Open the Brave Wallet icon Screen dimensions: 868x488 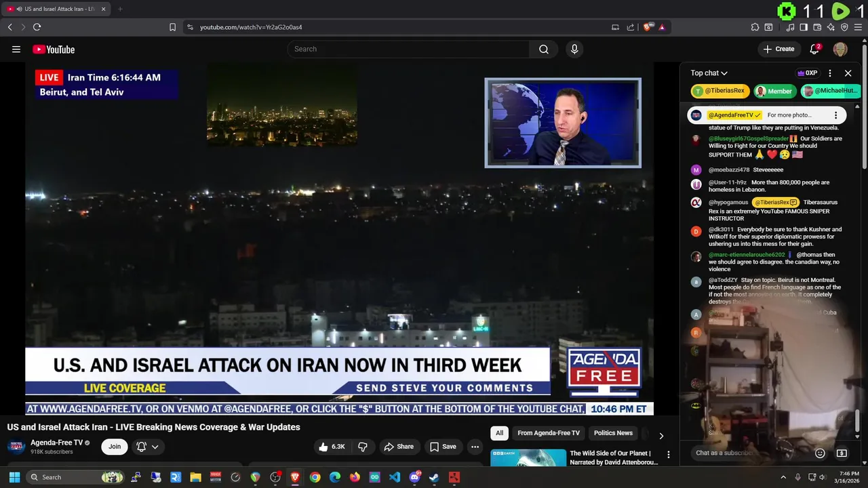point(817,27)
